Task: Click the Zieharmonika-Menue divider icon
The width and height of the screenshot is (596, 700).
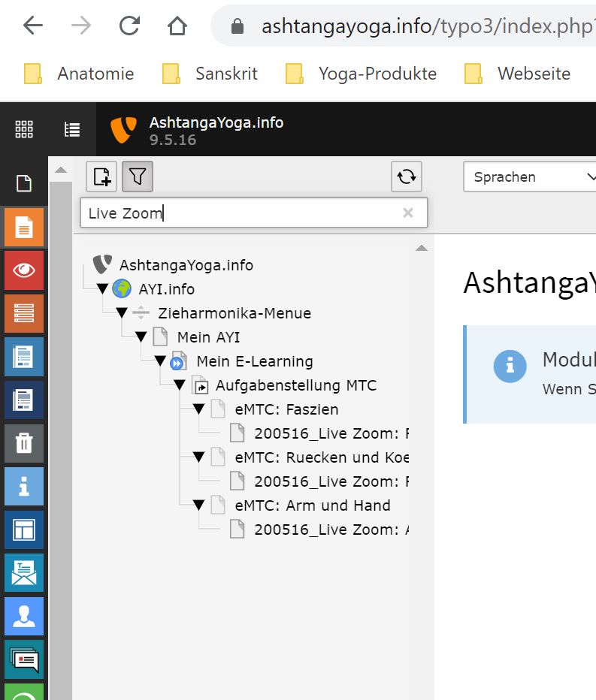Action: [x=141, y=313]
